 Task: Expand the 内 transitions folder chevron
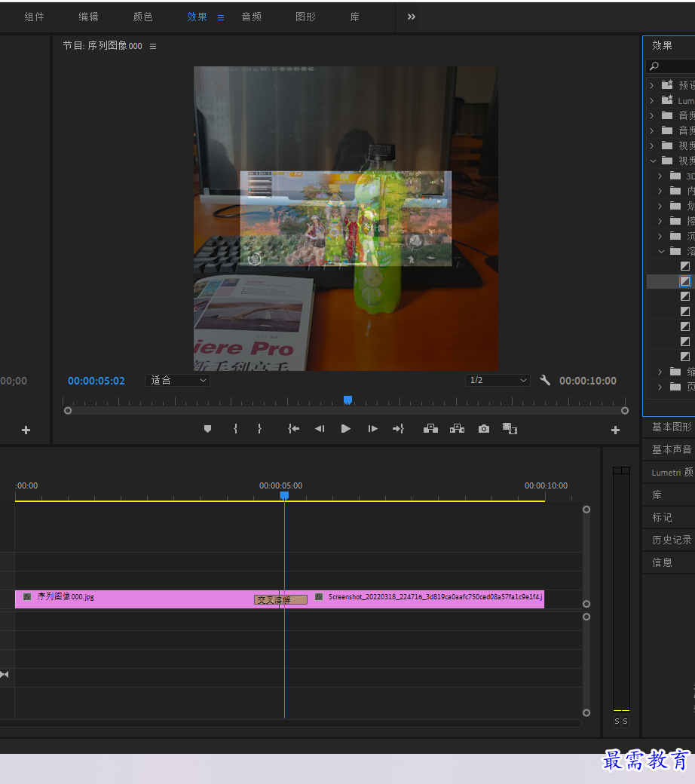[660, 191]
